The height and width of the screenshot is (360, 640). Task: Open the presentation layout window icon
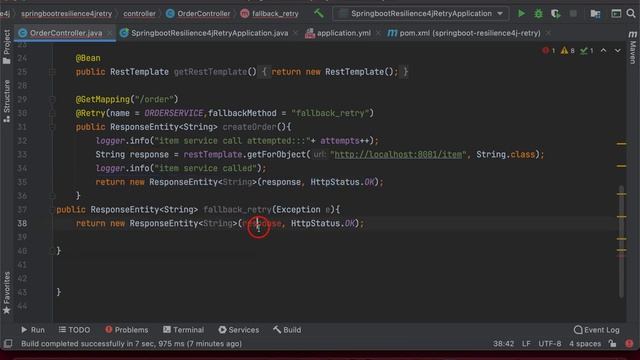616,13
